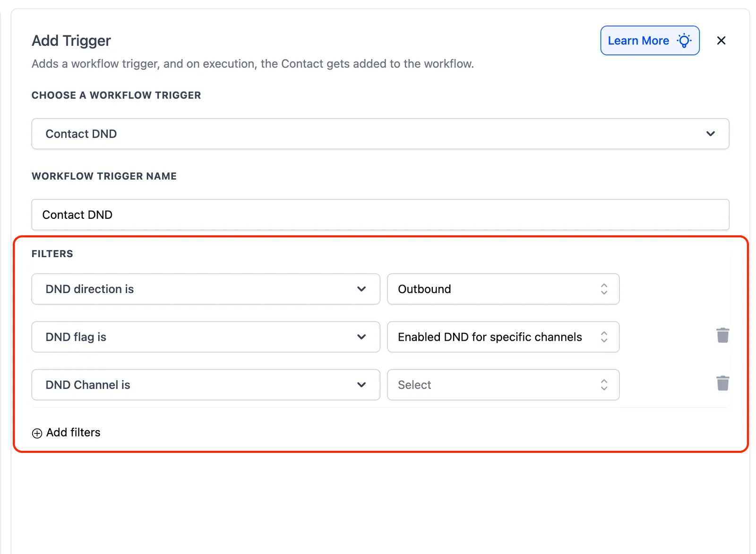The height and width of the screenshot is (554, 756).
Task: Click the lightbulb icon in Learn More
Action: [684, 41]
